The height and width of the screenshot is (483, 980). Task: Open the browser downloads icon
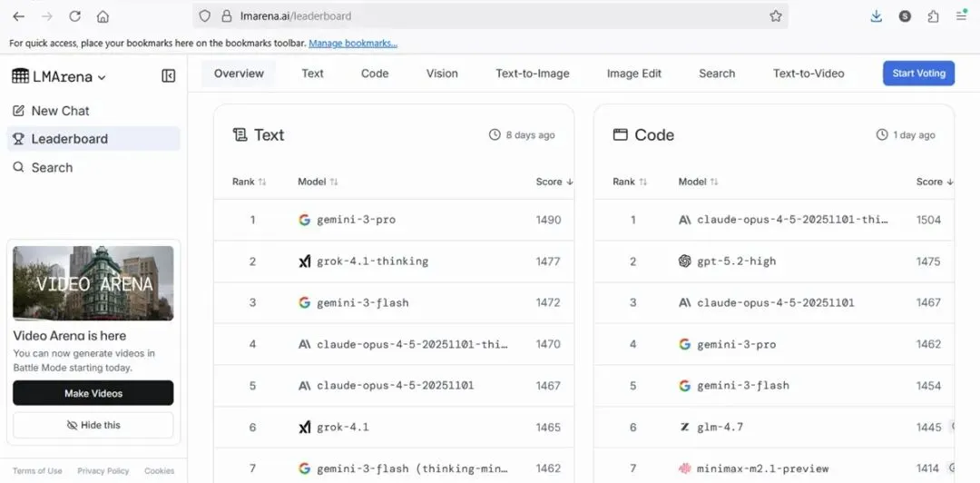(876, 16)
